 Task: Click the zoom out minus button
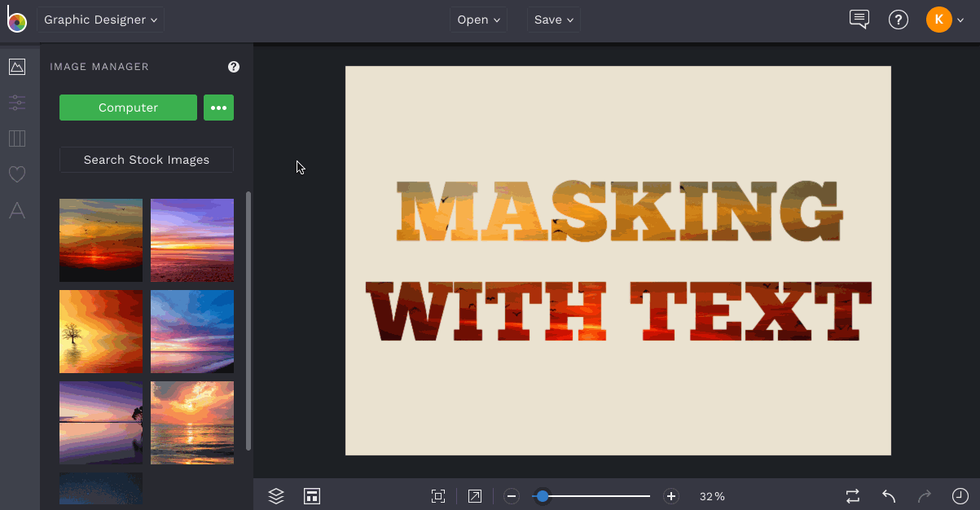512,496
